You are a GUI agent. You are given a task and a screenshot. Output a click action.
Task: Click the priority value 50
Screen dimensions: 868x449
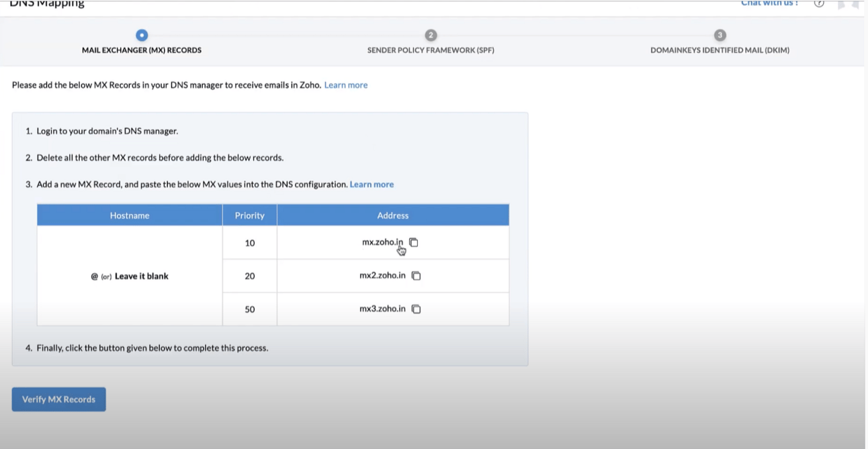[x=250, y=309]
